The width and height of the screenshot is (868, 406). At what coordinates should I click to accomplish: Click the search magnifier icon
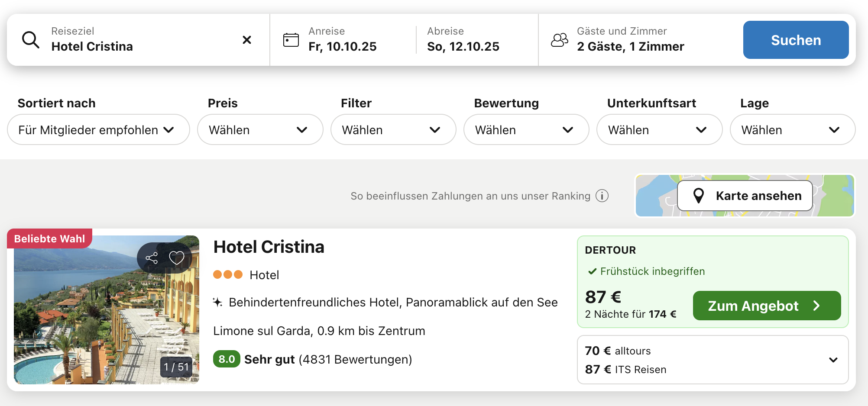(x=31, y=40)
